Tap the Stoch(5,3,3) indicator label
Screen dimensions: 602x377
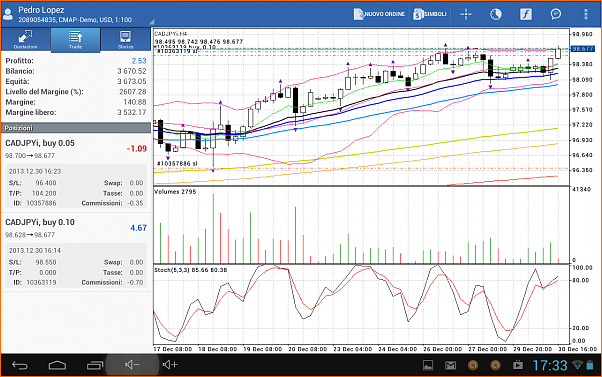[x=190, y=270]
